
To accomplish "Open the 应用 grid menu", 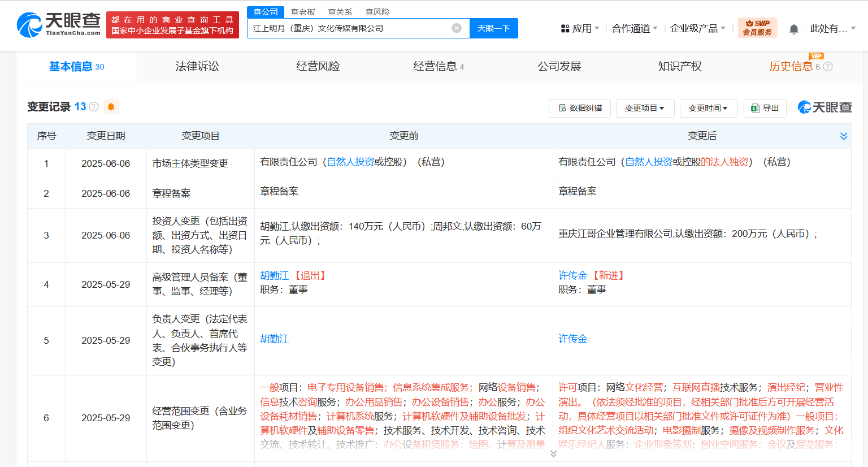I will pyautogui.click(x=580, y=28).
